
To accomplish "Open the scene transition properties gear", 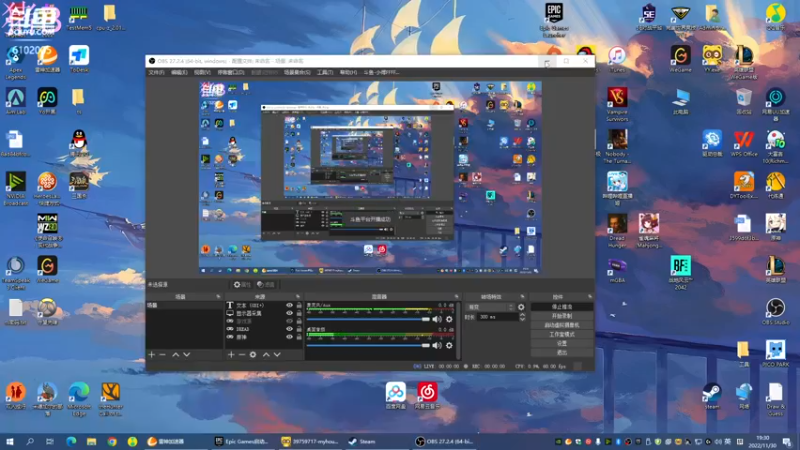I will 521,307.
